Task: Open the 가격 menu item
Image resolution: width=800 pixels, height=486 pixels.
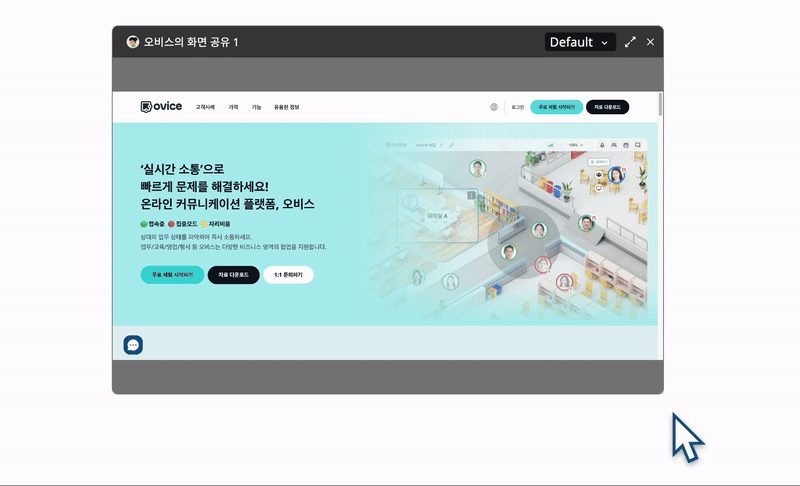Action: tap(233, 107)
